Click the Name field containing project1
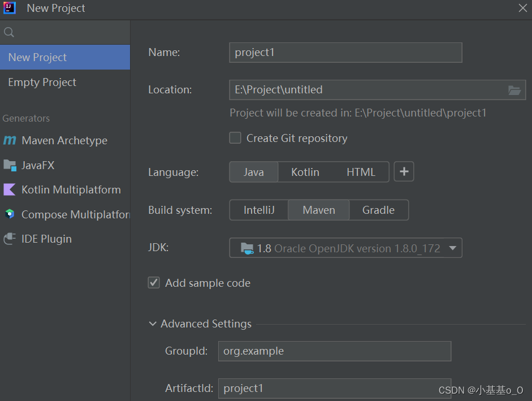This screenshot has height=401, width=532. [x=345, y=53]
